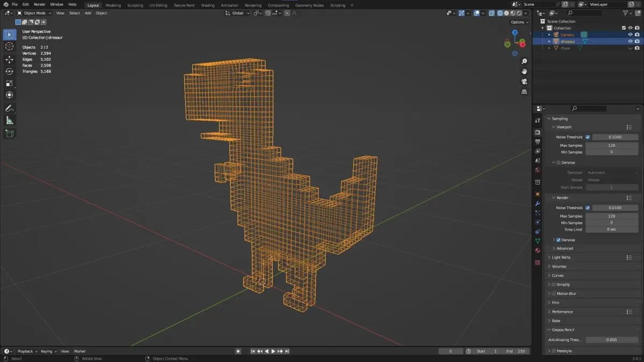Select the Add Cube tool
The height and width of the screenshot is (362, 644).
click(9, 134)
